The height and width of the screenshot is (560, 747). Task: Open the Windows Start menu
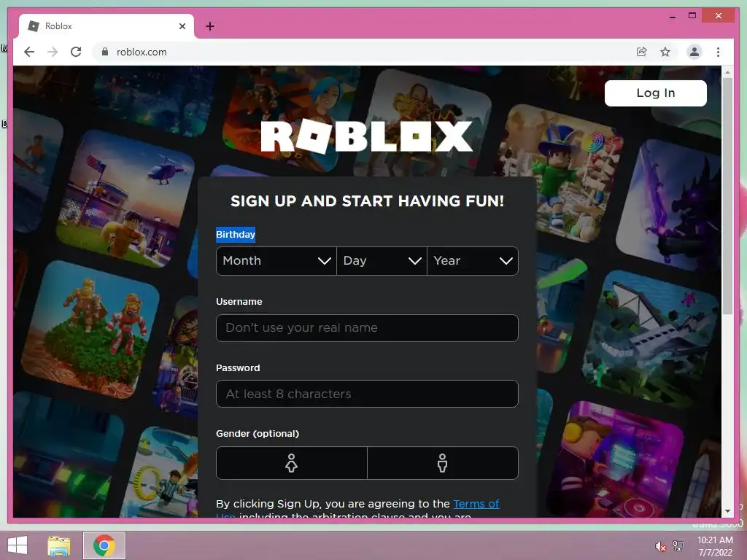pyautogui.click(x=18, y=545)
